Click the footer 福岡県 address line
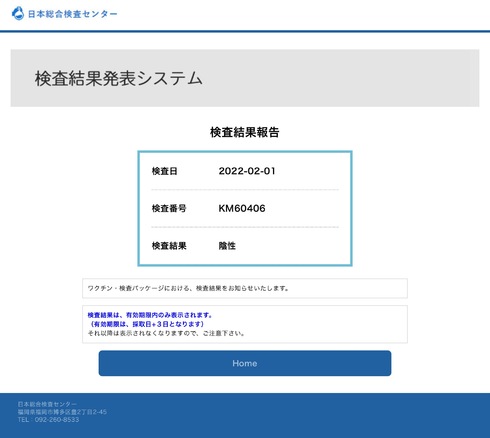This screenshot has width=490, height=438. [62, 412]
